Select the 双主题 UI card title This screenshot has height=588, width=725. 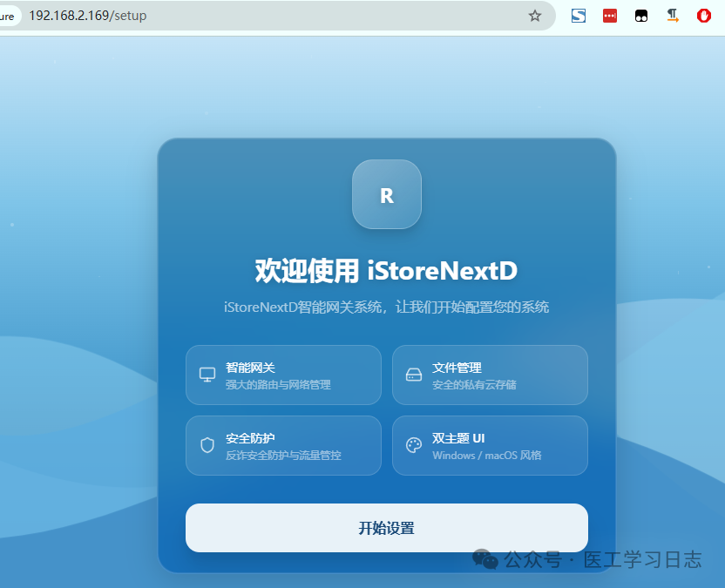(x=458, y=438)
